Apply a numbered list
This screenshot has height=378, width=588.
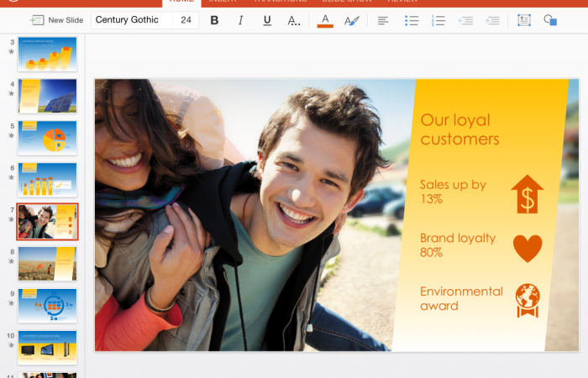coord(439,20)
